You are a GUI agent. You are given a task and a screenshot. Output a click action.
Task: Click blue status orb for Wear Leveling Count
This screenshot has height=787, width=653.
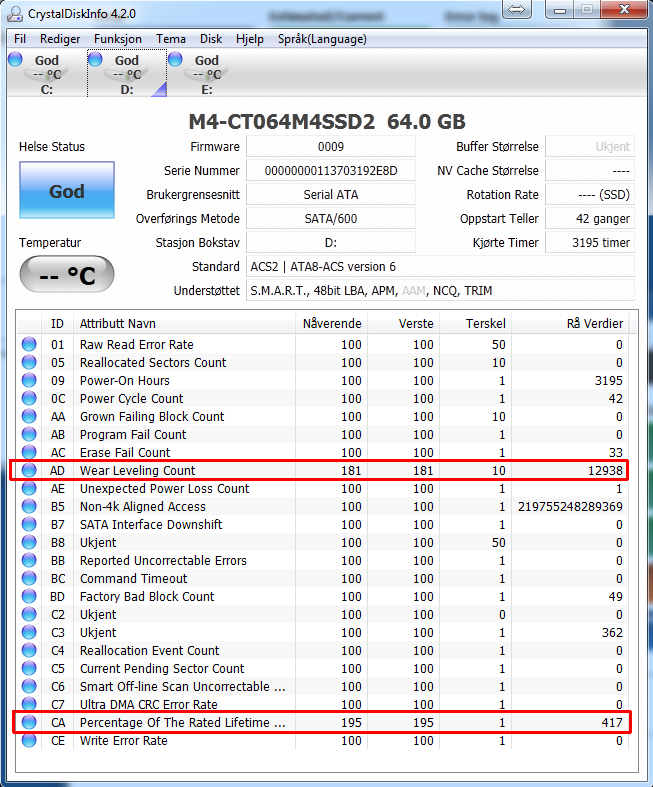tap(29, 470)
